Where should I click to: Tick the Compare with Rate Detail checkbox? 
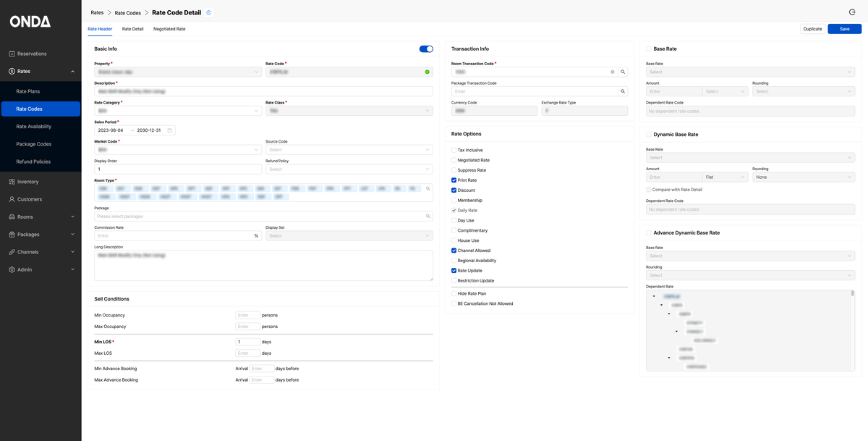(649, 190)
